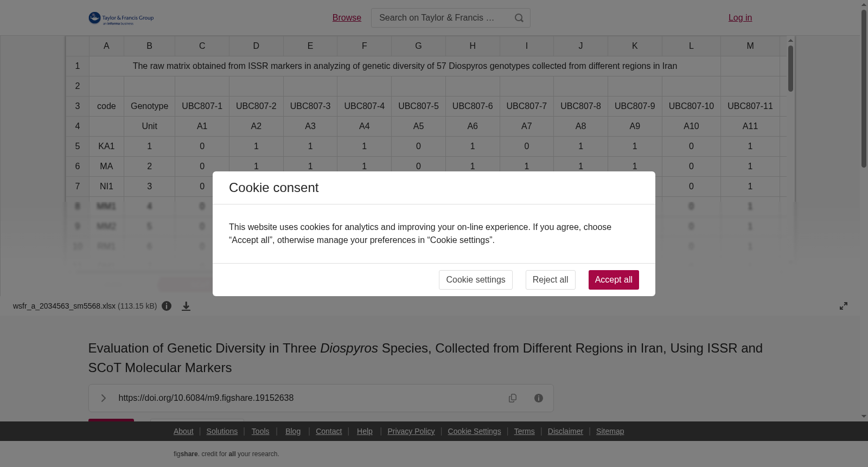Open the Tools footer link
This screenshot has height=467, width=868.
tap(260, 431)
